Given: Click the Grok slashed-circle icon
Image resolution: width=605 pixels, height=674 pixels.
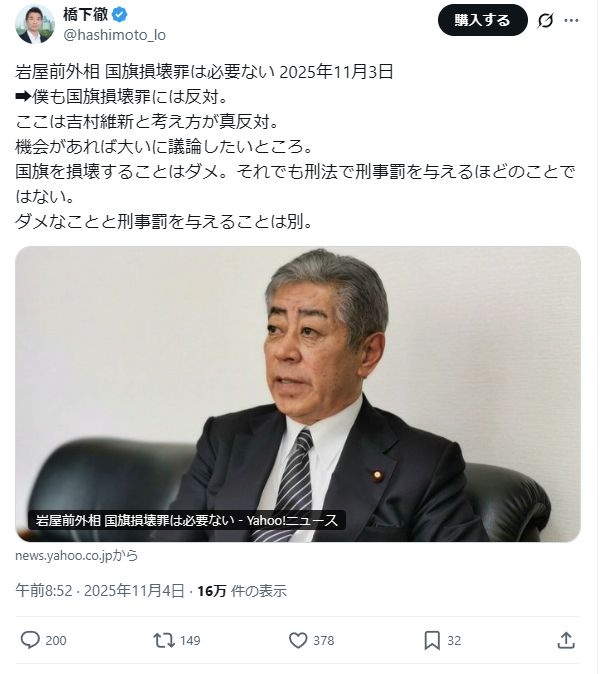Looking at the screenshot, I should 545,20.
